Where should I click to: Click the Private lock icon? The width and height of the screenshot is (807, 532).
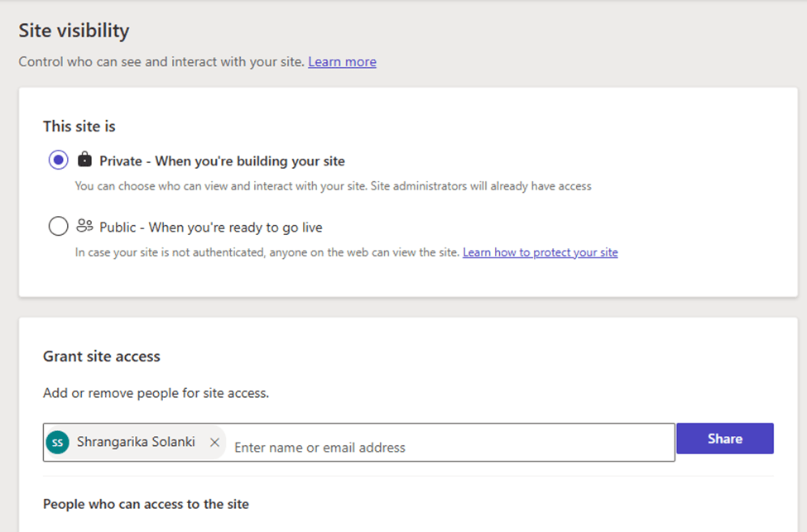[84, 160]
